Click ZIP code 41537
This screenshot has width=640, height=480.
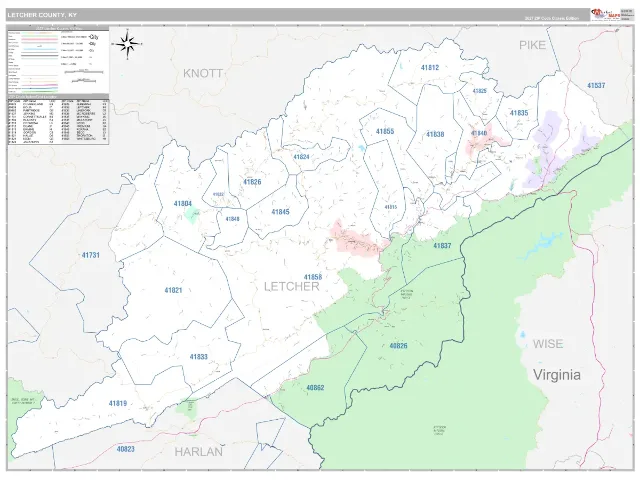click(x=596, y=85)
